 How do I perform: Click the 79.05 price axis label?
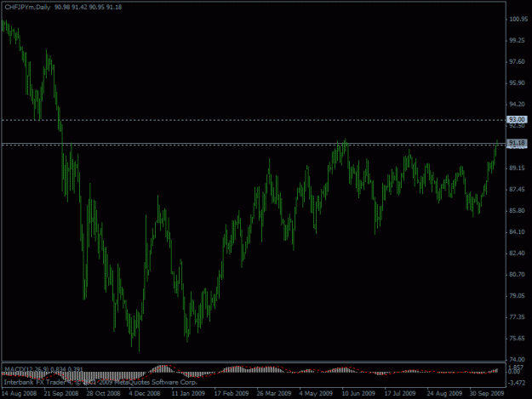pyautogui.click(x=517, y=296)
